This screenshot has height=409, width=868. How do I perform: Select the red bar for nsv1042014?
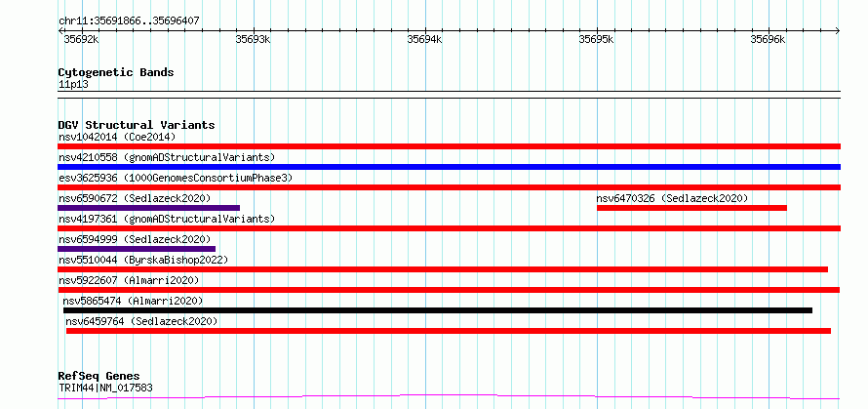point(449,146)
